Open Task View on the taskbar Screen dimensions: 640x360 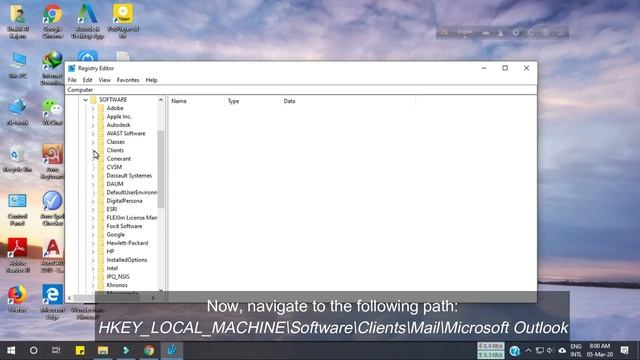[56, 350]
